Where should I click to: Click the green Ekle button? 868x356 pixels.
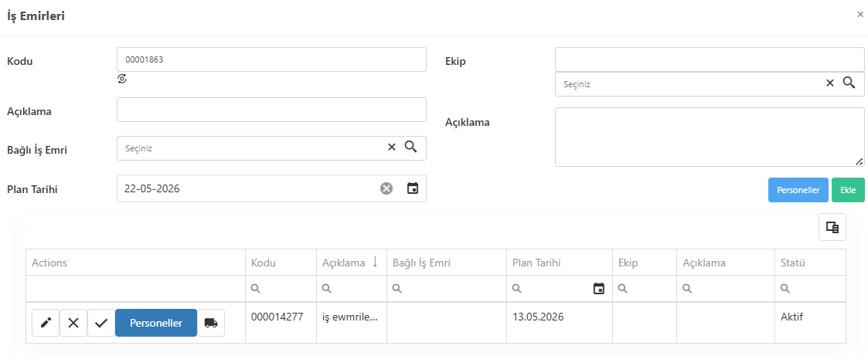coord(848,190)
